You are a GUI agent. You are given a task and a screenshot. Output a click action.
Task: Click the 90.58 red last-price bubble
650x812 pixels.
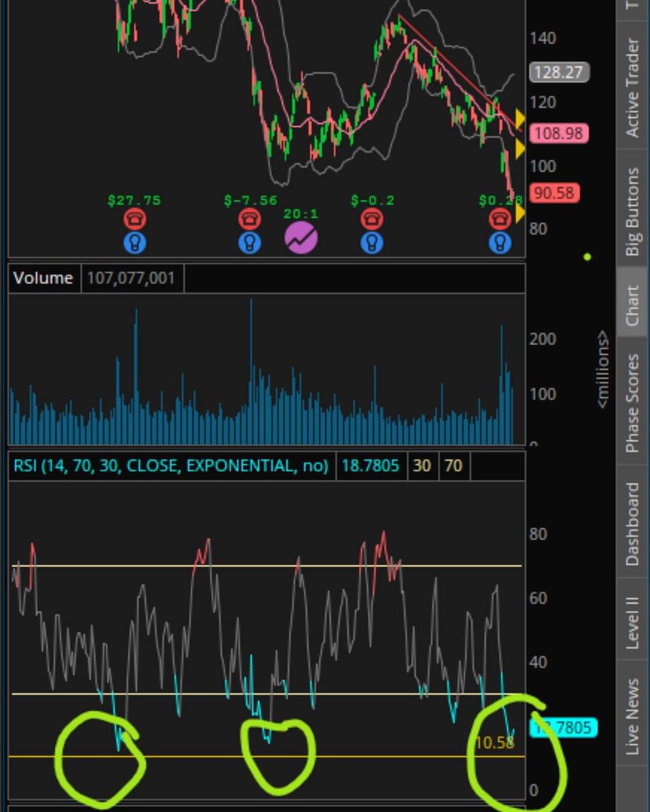pos(554,194)
